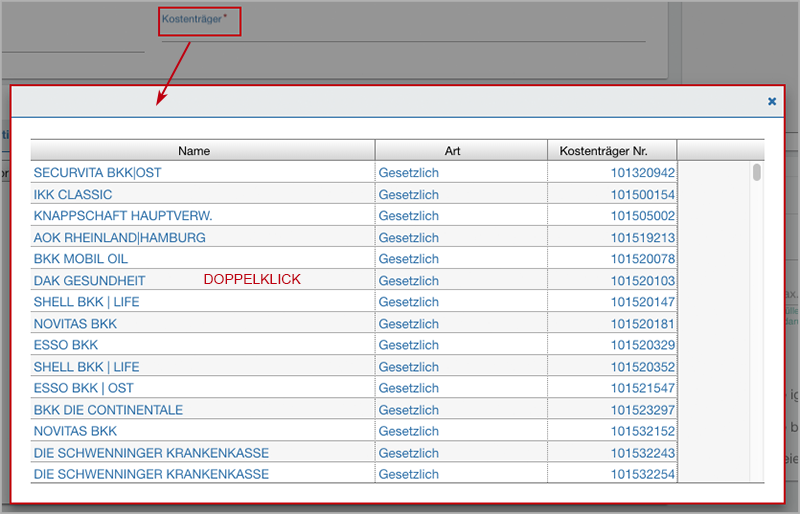Screen dimensions: 800x514
Task: Select DAK GESUNDHEIT entry
Action: point(89,281)
